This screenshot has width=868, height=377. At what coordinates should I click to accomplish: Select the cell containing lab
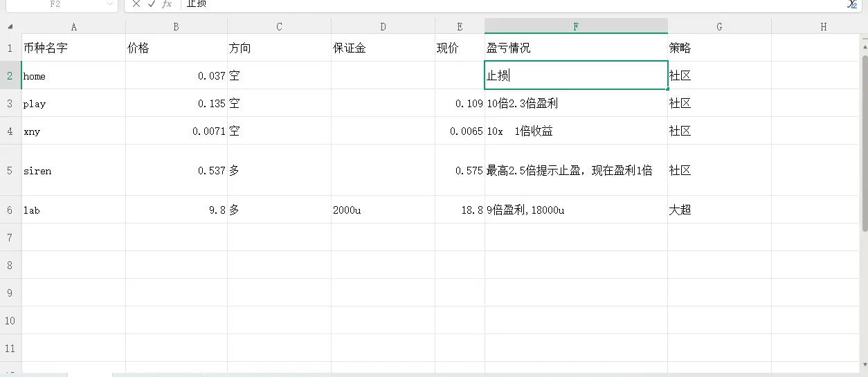coord(73,210)
